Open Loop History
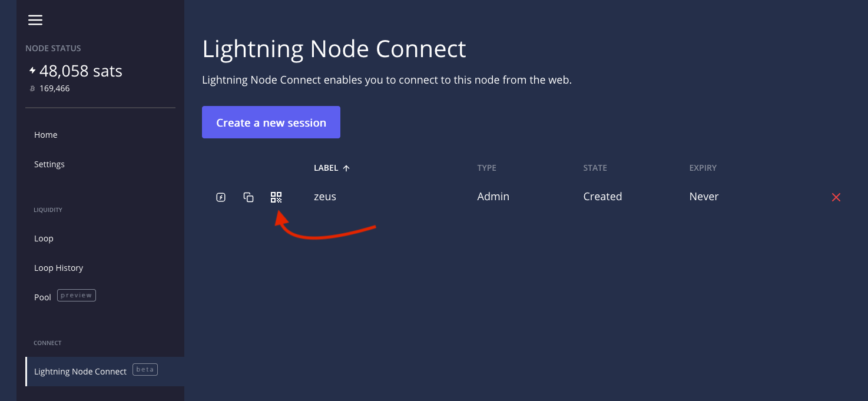Screen dimensions: 868x401 [x=58, y=268]
